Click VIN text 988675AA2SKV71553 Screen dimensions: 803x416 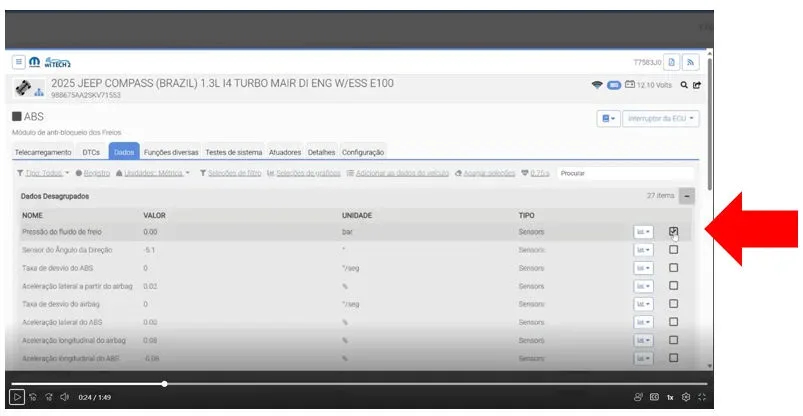[x=86, y=95]
